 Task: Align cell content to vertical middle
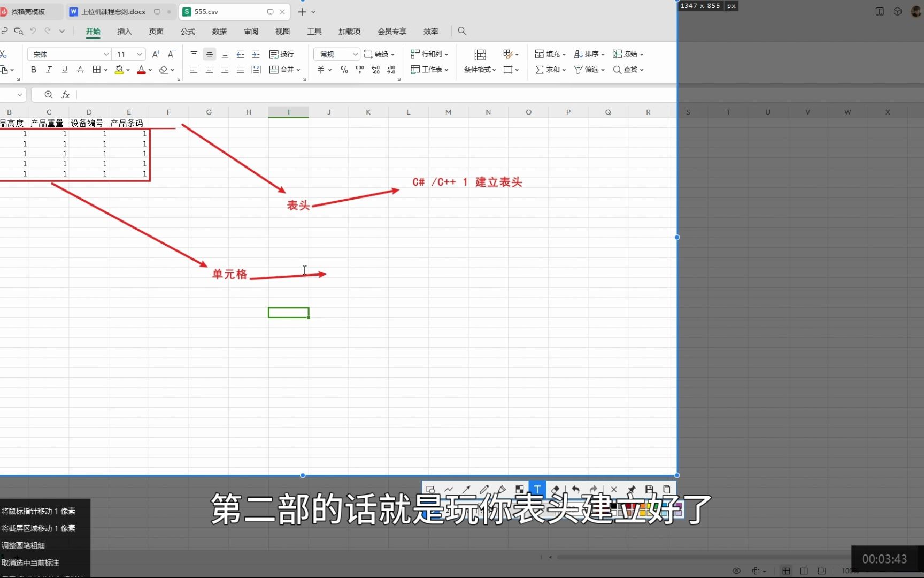209,54
